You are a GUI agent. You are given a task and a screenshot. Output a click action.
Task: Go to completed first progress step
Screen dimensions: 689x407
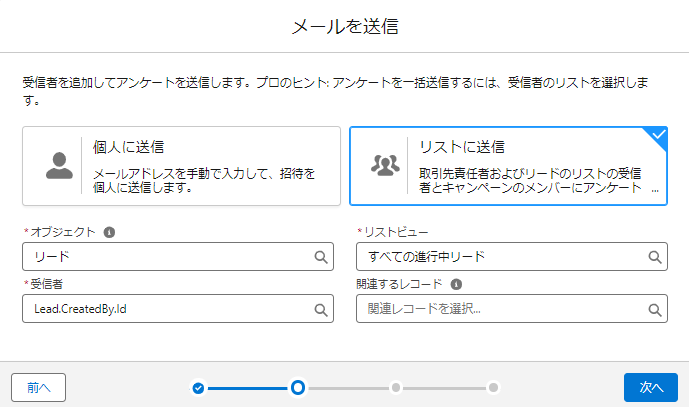(x=198, y=388)
